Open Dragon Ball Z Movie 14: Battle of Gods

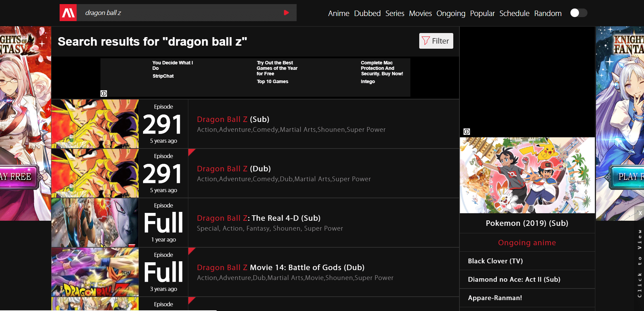click(x=281, y=267)
